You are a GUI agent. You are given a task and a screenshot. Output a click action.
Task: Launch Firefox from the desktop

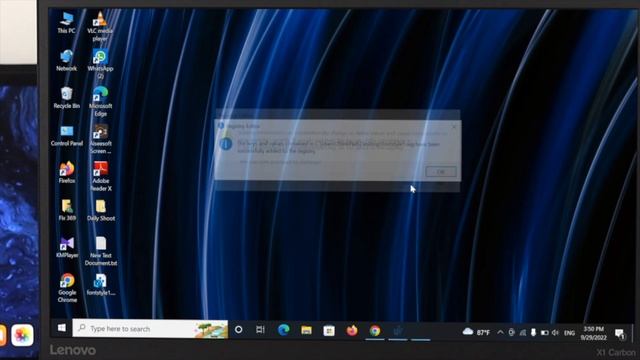click(67, 172)
